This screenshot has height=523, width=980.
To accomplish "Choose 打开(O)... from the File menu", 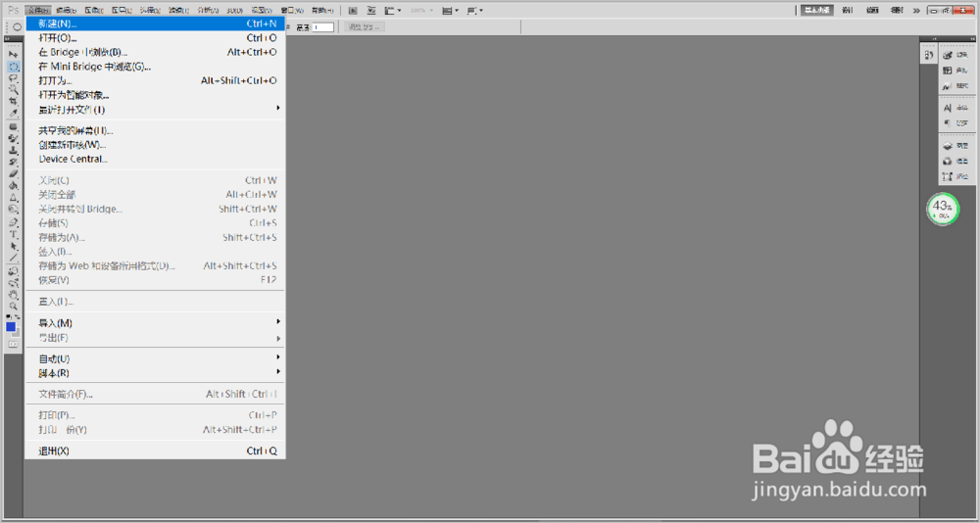I will click(155, 38).
